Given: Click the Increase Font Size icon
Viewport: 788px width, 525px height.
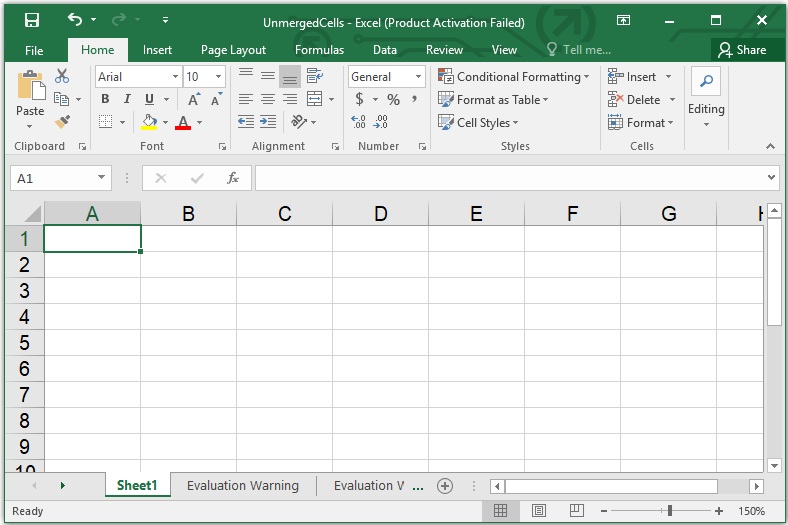Looking at the screenshot, I should click(x=195, y=99).
